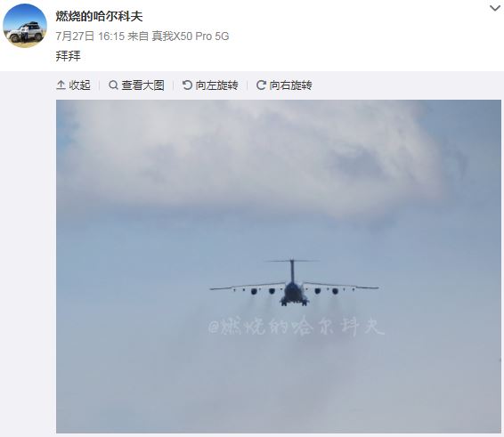Click the airplane in the photo
The height and width of the screenshot is (437, 504).
click(x=294, y=283)
